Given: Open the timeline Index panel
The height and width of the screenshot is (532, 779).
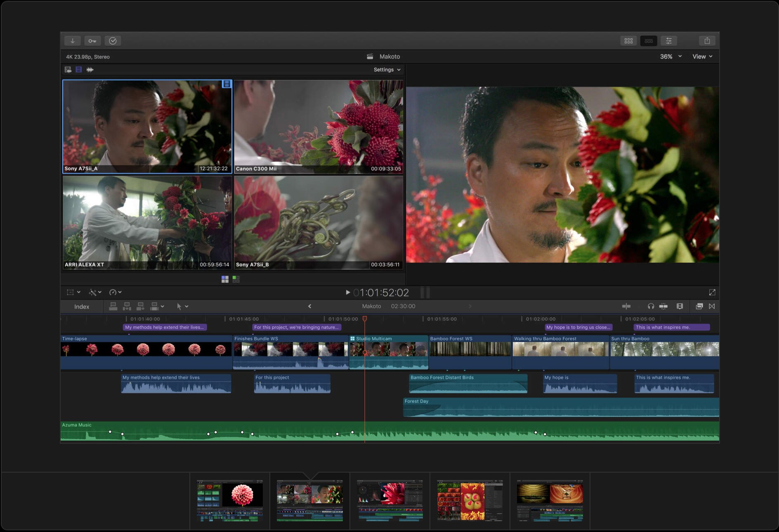Looking at the screenshot, I should tap(82, 306).
